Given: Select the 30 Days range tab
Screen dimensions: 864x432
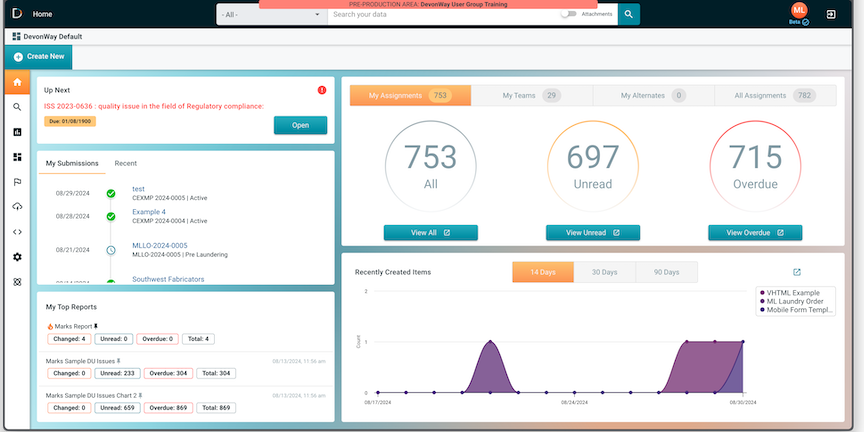Looking at the screenshot, I should click(604, 272).
